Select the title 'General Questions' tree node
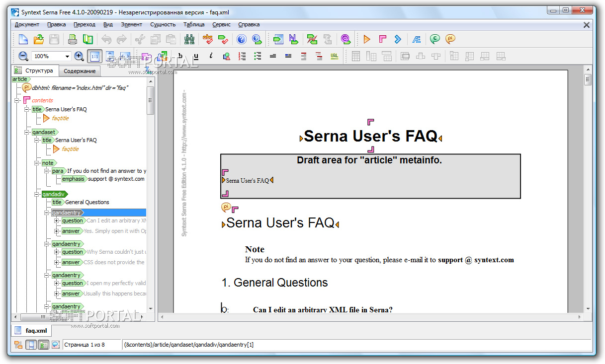The width and height of the screenshot is (605, 364). pyautogui.click(x=80, y=202)
